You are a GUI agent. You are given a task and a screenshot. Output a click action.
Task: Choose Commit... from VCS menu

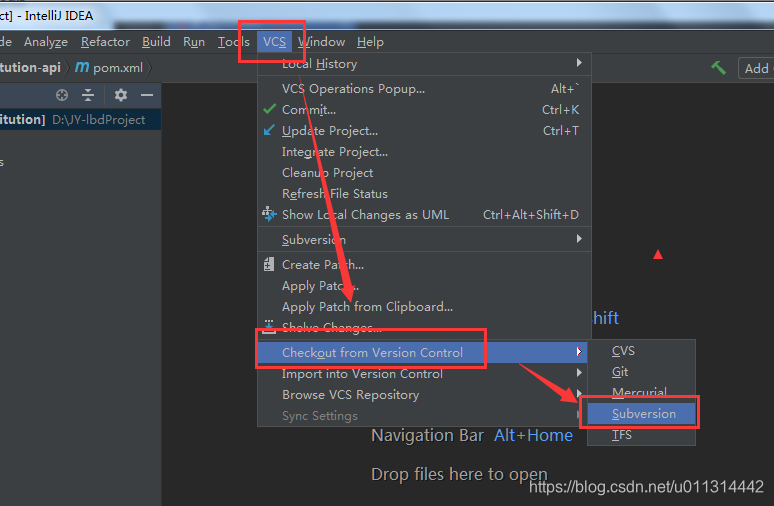(425, 110)
